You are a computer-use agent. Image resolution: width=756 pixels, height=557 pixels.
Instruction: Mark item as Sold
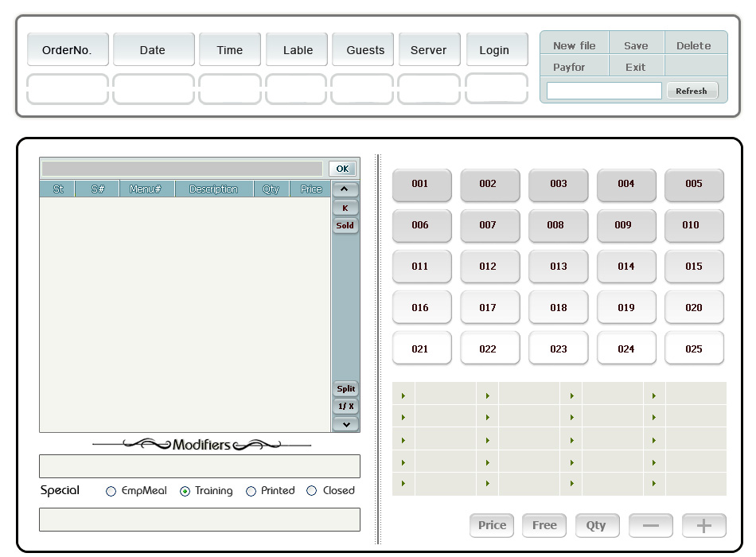pyautogui.click(x=345, y=225)
